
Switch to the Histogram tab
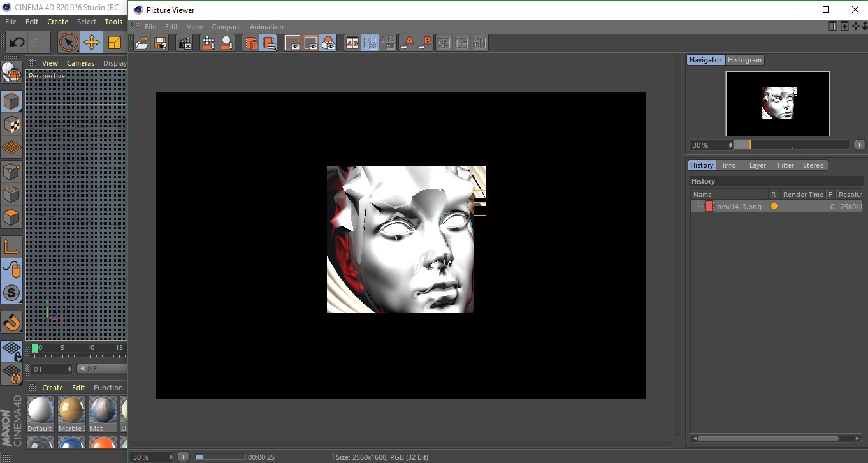coord(744,60)
